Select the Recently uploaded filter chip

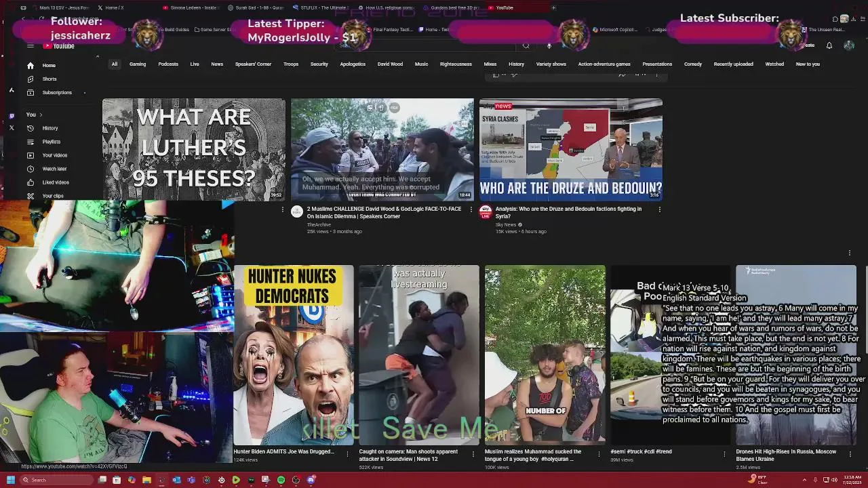(x=733, y=64)
